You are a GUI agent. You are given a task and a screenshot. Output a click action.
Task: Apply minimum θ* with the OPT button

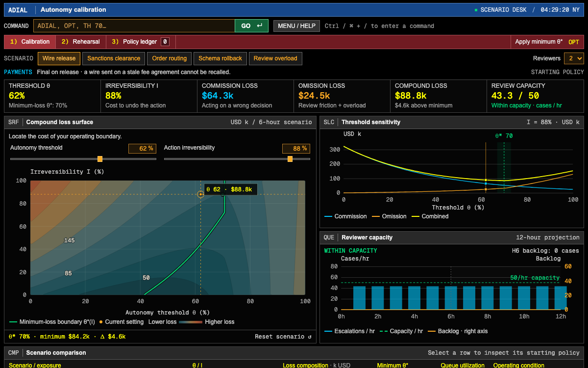[x=547, y=42]
